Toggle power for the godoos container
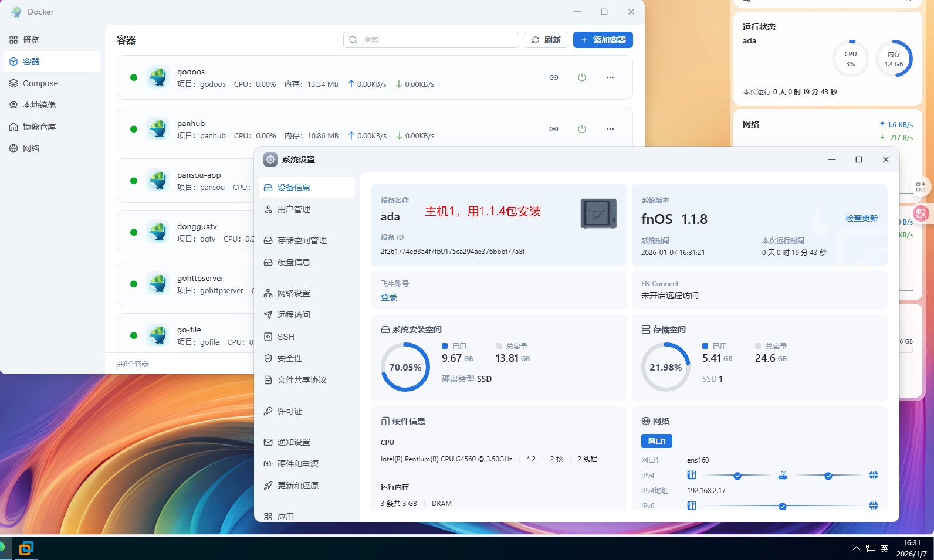Viewport: 934px width, 560px height. (582, 77)
